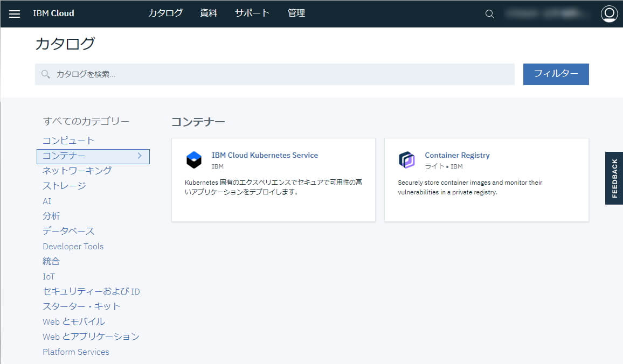
Task: Open the FEEDBACK side tab
Action: [x=614, y=178]
